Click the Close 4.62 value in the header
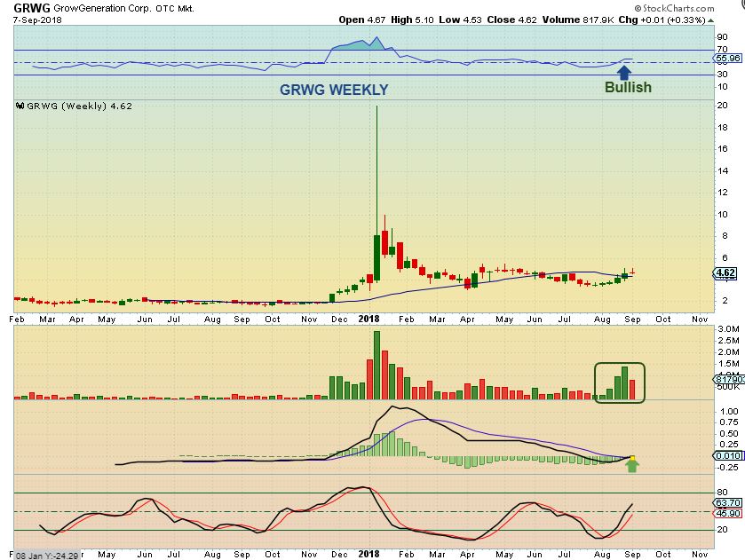 pos(511,20)
